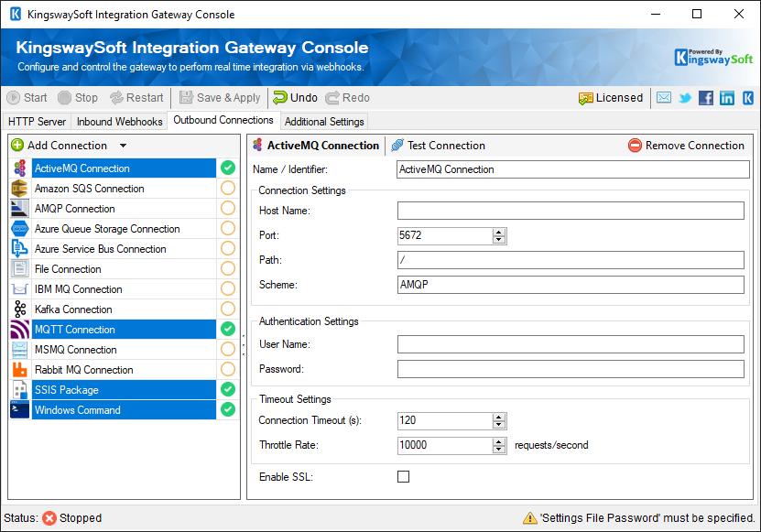The height and width of the screenshot is (532, 761).
Task: Open the Azure Service Bus Connection entry
Action: 101,248
